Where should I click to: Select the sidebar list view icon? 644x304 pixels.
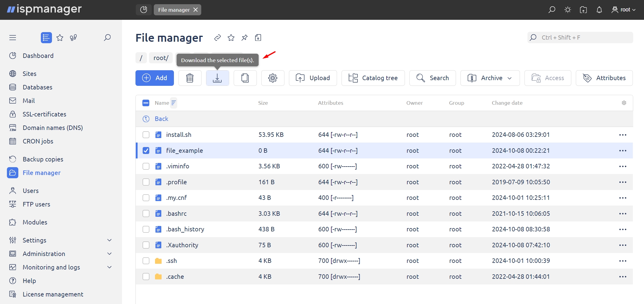[46, 38]
